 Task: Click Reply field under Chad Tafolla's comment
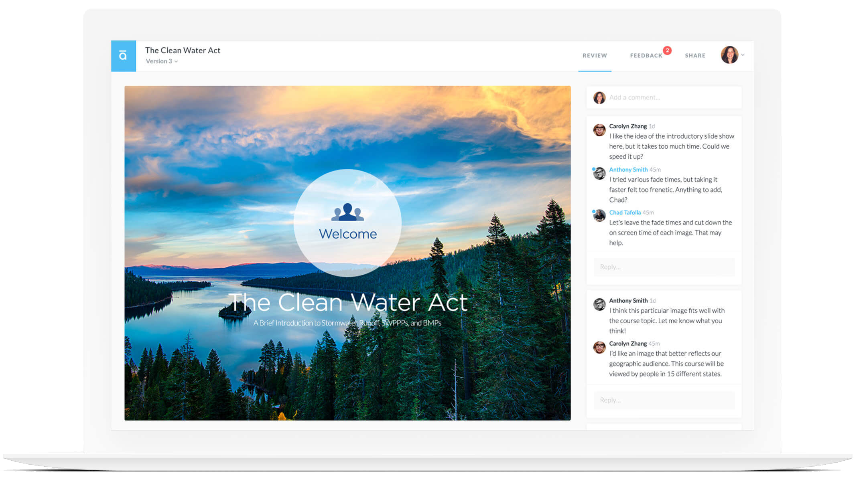[x=664, y=267]
